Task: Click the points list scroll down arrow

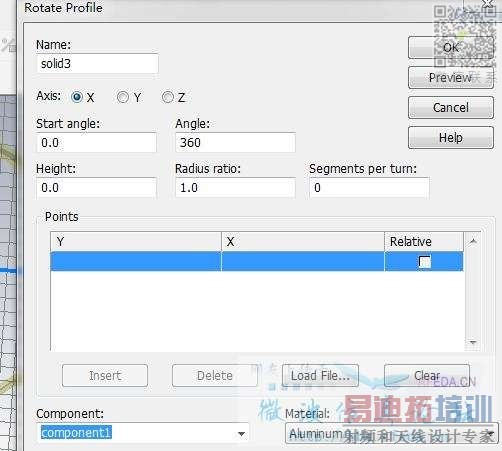Action: click(473, 342)
